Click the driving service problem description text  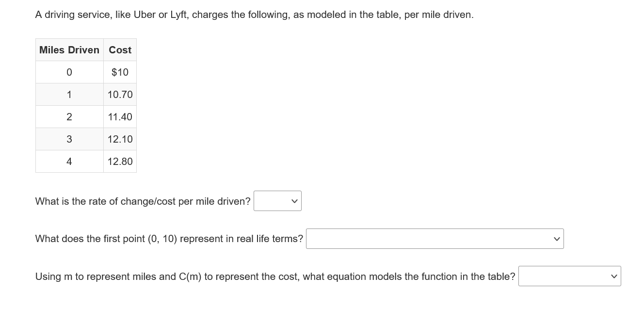pyautogui.click(x=253, y=14)
